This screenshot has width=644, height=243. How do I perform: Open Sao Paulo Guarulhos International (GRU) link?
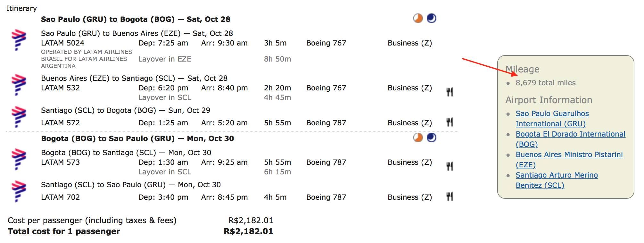tap(552, 119)
